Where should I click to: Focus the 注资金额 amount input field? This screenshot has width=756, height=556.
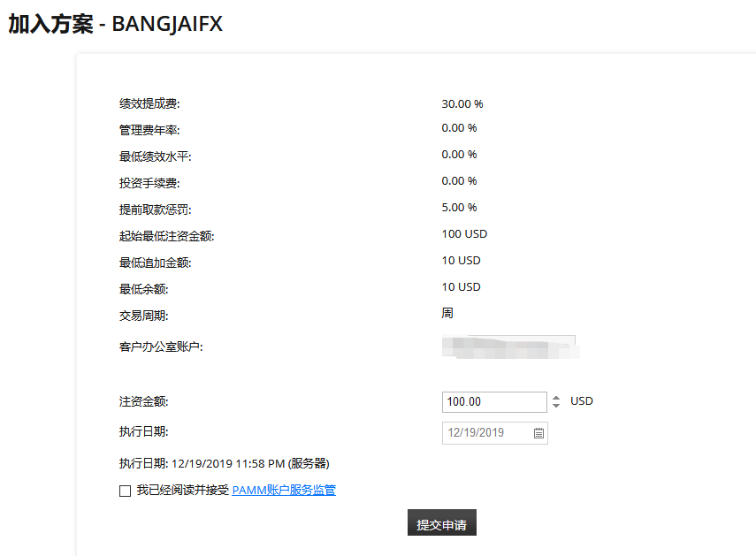[494, 402]
